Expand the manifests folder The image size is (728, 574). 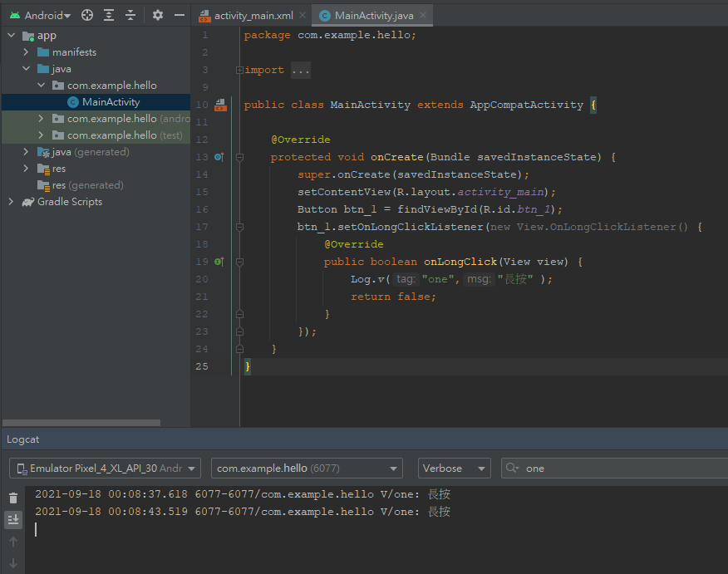click(27, 52)
